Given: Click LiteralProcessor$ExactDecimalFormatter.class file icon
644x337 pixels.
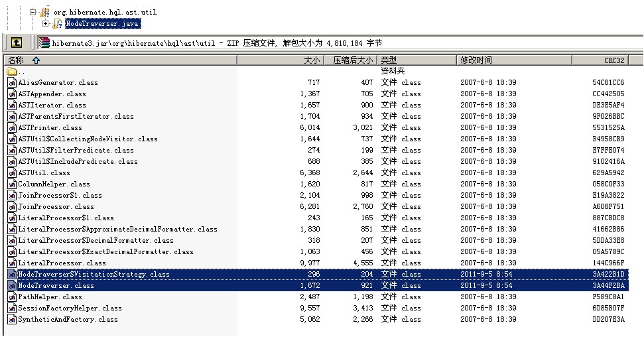Looking at the screenshot, I should (x=12, y=252).
